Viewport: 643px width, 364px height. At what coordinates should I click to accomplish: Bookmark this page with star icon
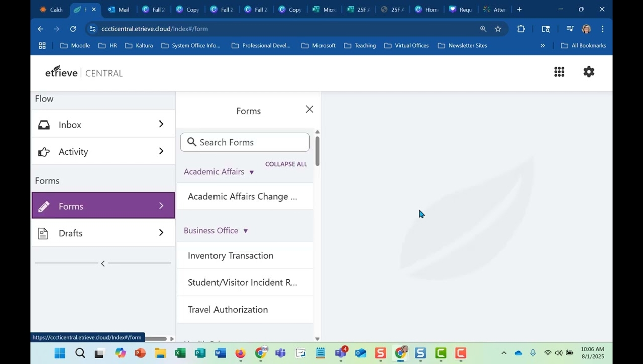click(x=498, y=29)
